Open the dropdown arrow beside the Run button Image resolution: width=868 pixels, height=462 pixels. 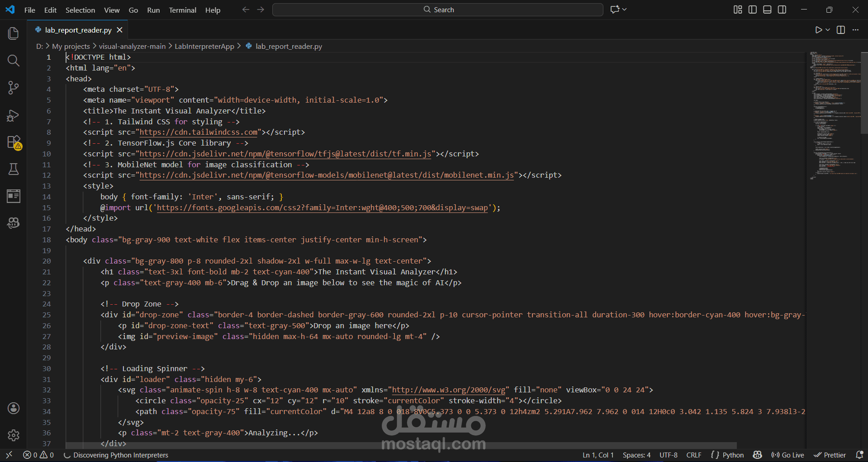click(828, 30)
